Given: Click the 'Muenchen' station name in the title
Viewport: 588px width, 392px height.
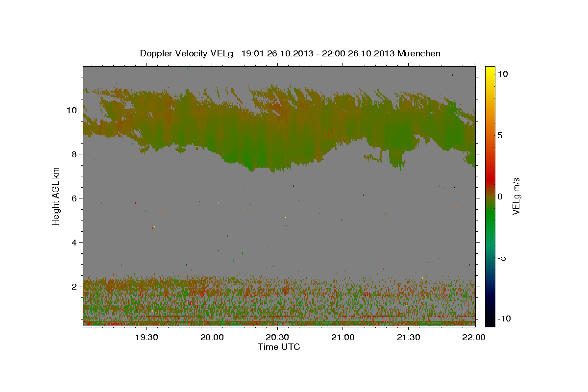Looking at the screenshot, I should [x=419, y=53].
